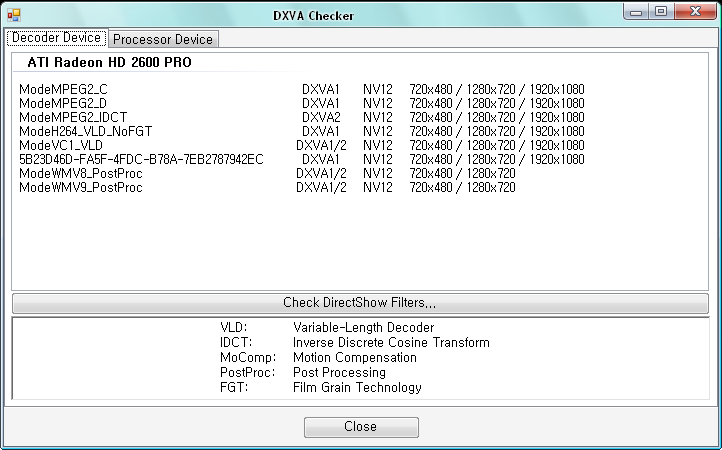Viewport: 722px width, 450px height.
Task: Click Film Grain Technology description
Action: 357,387
